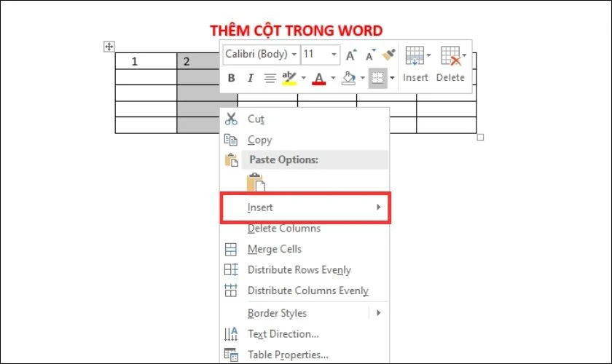Choose Cut from context menu

305,119
